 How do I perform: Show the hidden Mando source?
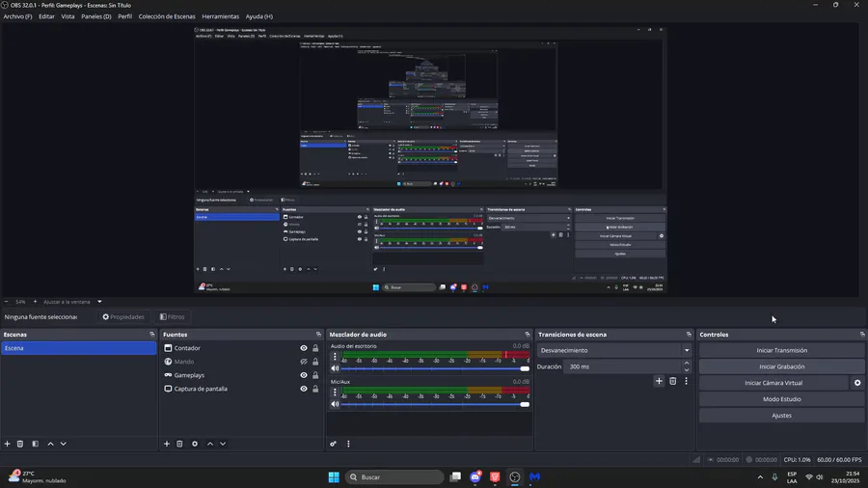(304, 362)
